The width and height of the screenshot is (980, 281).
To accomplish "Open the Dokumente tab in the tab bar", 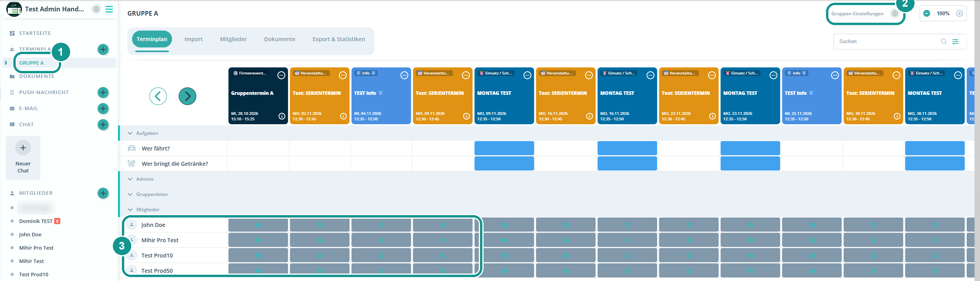I will [x=280, y=39].
